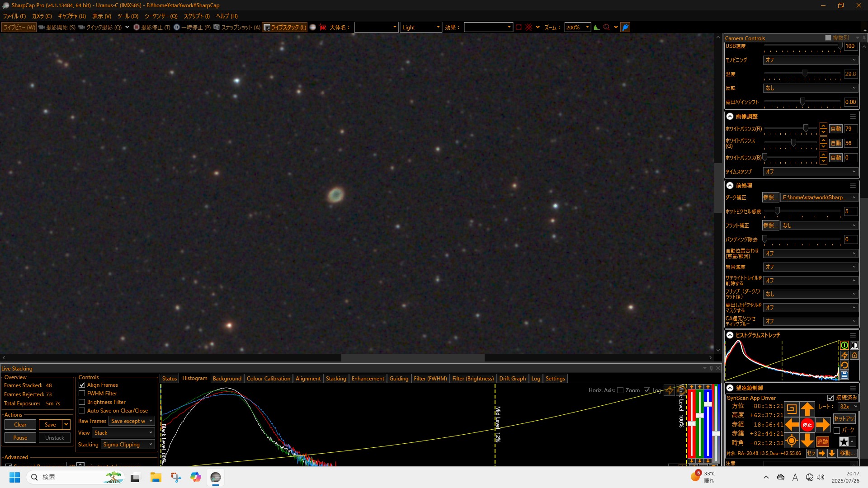Switch to the Colour Calibration tab

tap(268, 379)
